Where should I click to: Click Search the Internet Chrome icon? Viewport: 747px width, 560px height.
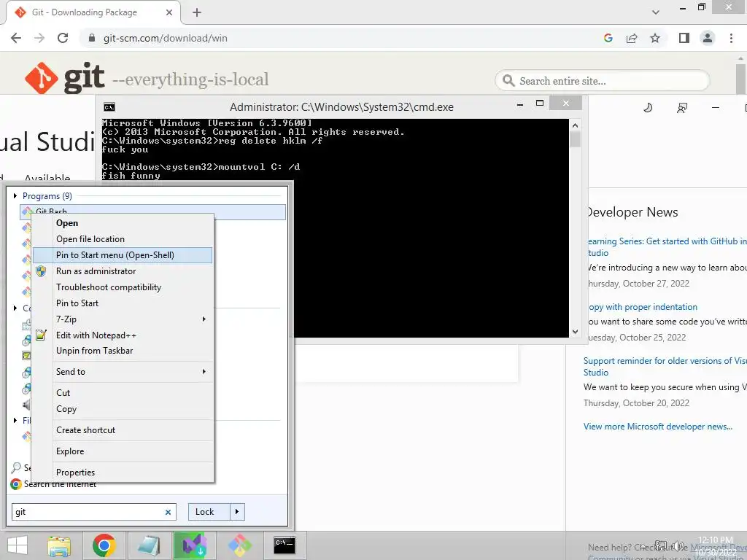tap(16, 484)
